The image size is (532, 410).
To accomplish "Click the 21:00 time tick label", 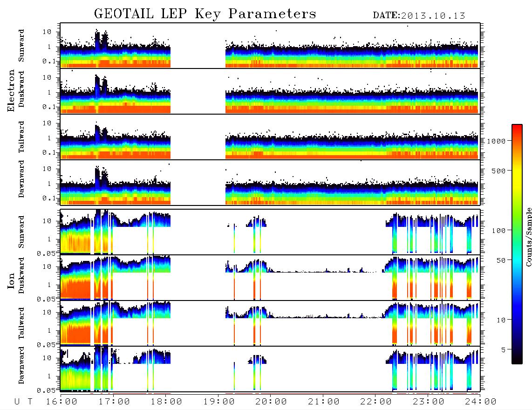I will (324, 402).
